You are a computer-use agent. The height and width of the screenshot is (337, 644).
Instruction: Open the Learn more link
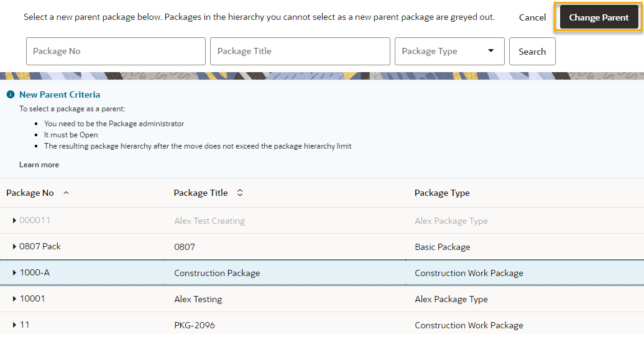[x=39, y=164]
